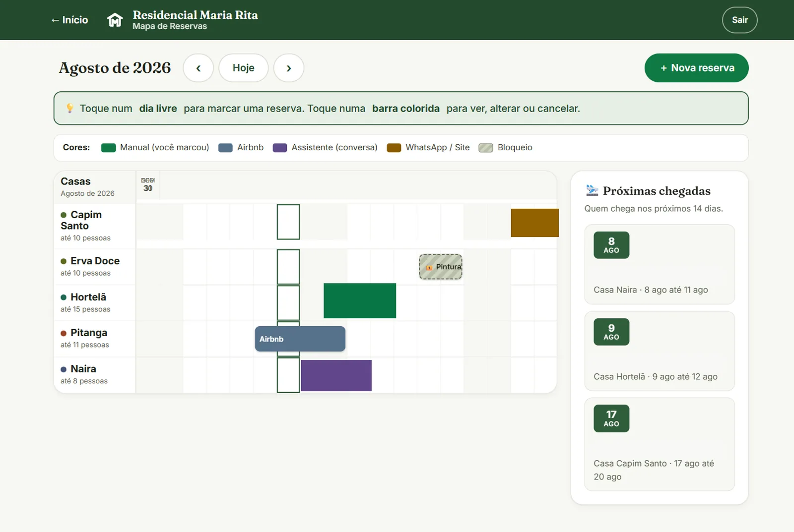
Task: Create a new booking with Nova reserva
Action: coord(696,68)
